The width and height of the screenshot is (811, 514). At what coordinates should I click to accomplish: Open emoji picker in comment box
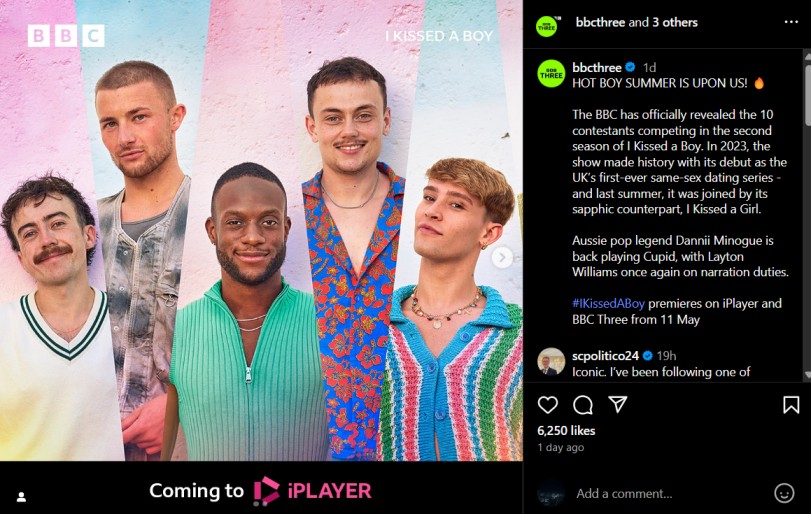pyautogui.click(x=784, y=493)
